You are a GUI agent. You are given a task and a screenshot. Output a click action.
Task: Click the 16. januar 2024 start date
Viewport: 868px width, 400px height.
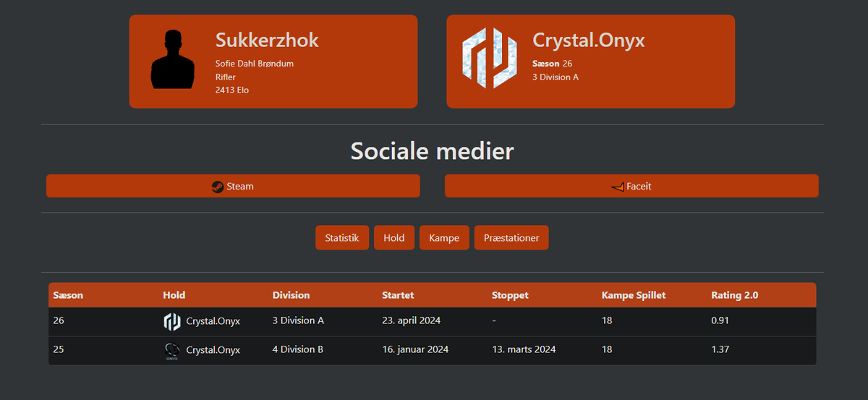coord(415,349)
